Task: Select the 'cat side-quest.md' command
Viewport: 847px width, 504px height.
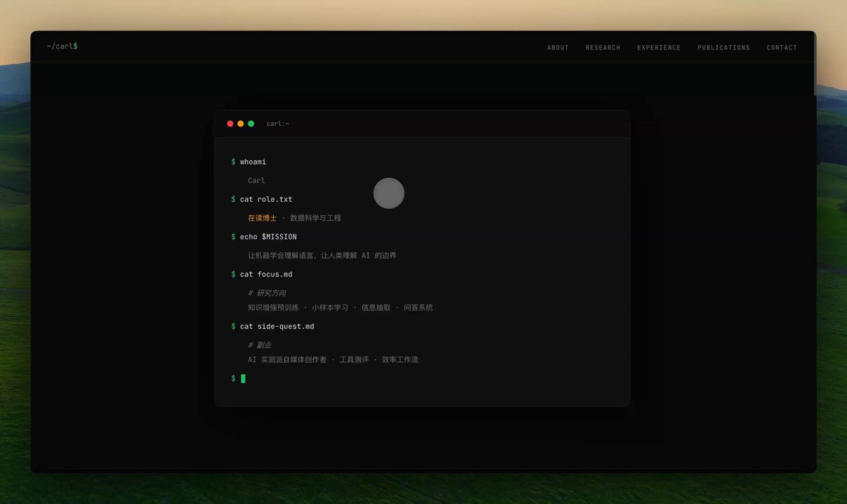Action: point(277,326)
